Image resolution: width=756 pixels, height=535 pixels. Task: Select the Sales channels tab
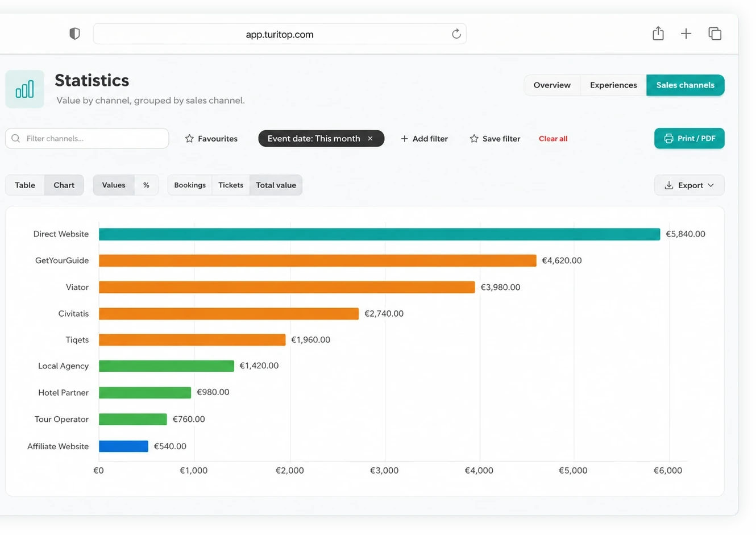pos(685,85)
